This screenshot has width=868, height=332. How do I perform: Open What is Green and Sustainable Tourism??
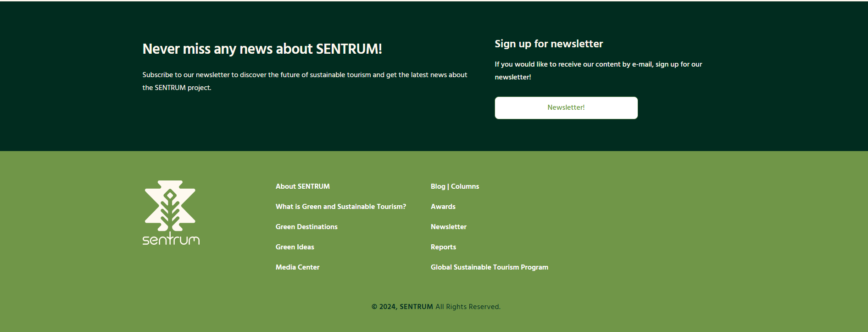coord(340,207)
